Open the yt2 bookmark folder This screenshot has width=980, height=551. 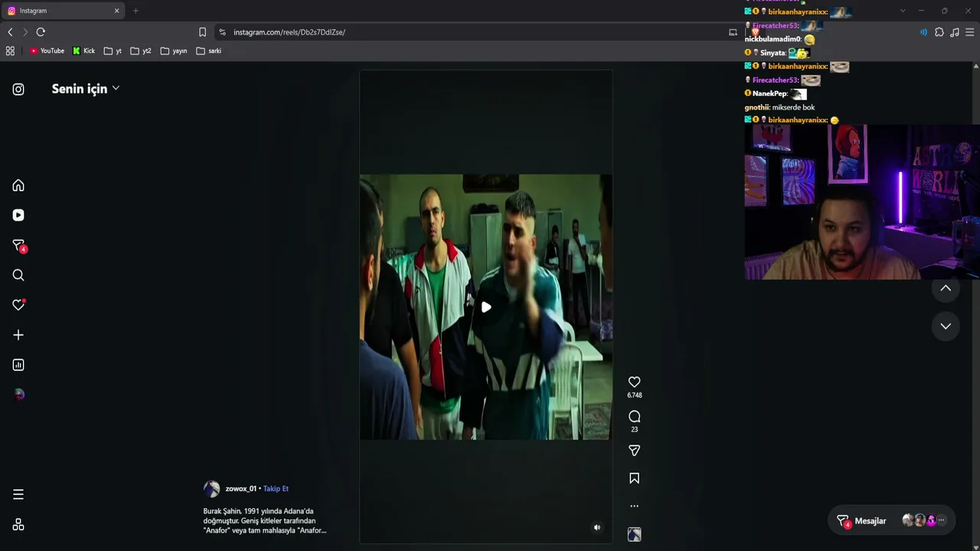point(141,51)
